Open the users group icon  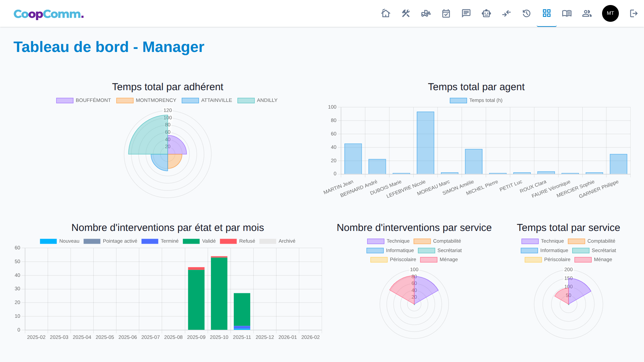coord(587,13)
